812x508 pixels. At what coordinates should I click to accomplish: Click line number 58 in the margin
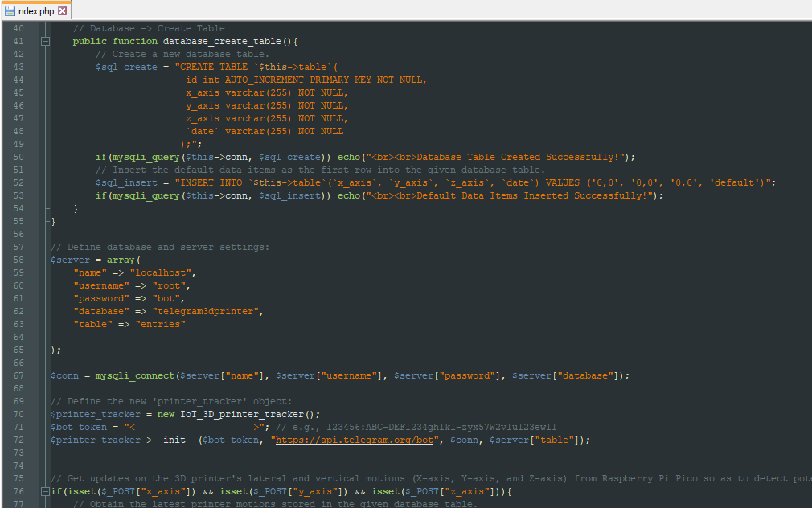18,260
